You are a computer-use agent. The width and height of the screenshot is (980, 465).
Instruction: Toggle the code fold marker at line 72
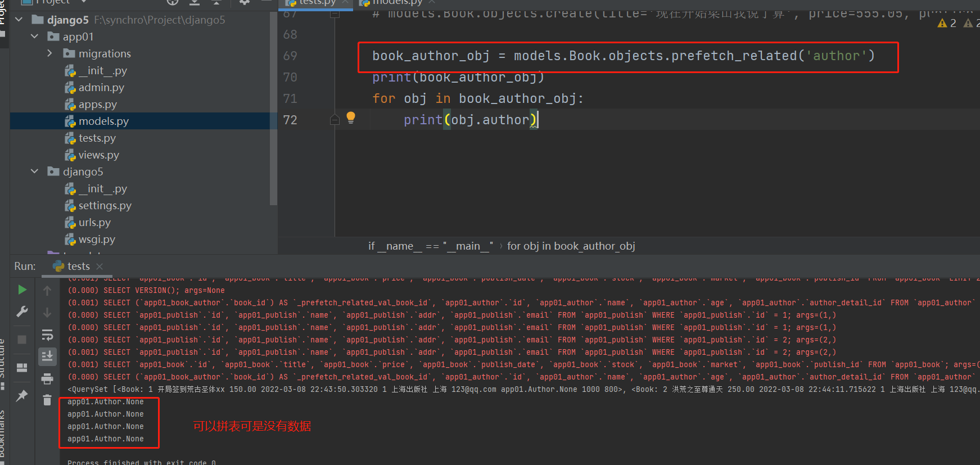pyautogui.click(x=335, y=120)
